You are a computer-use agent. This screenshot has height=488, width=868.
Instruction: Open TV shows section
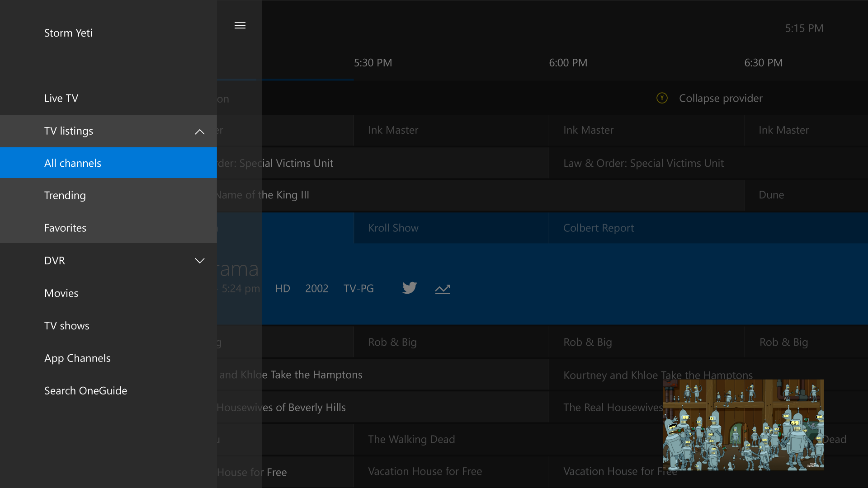coord(67,326)
